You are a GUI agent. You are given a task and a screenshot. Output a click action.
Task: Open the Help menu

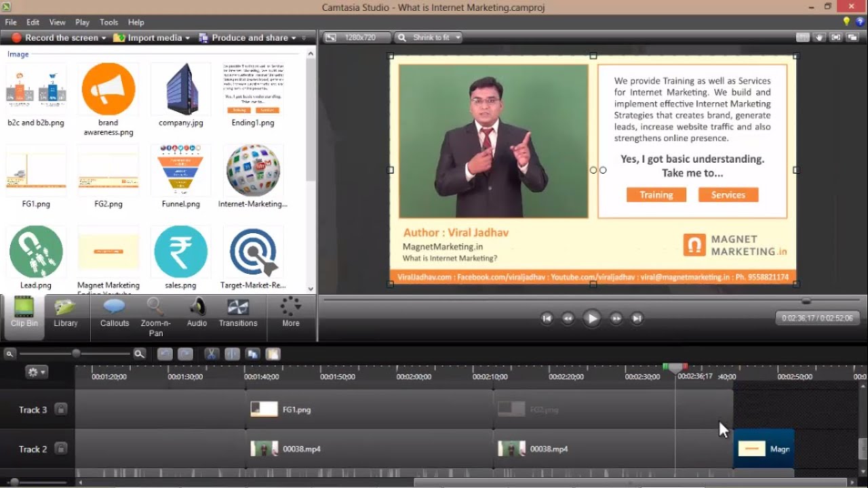136,22
